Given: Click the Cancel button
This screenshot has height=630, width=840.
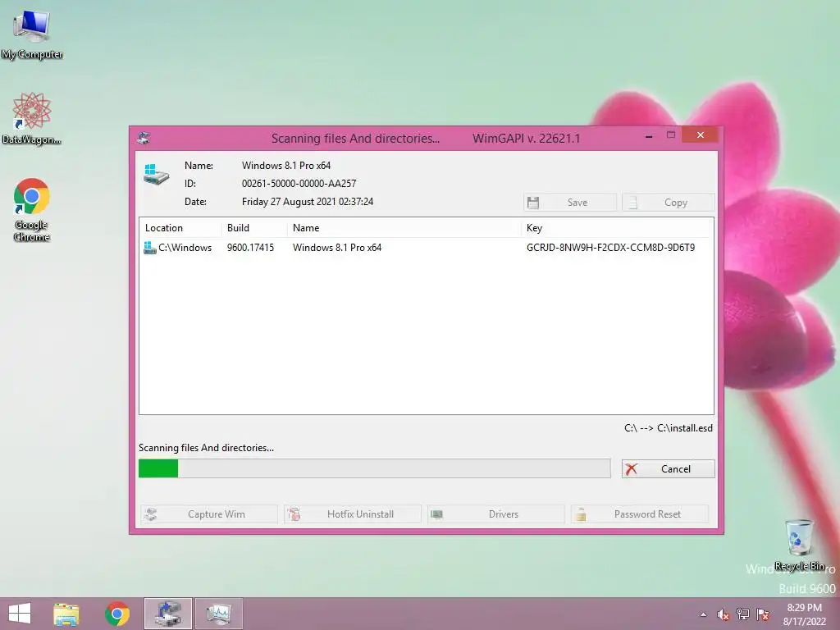Looking at the screenshot, I should click(668, 468).
